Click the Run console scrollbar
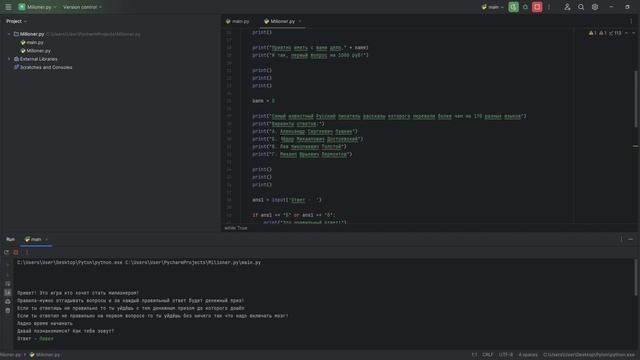Screen dimensions: 640x360 (636, 278)
